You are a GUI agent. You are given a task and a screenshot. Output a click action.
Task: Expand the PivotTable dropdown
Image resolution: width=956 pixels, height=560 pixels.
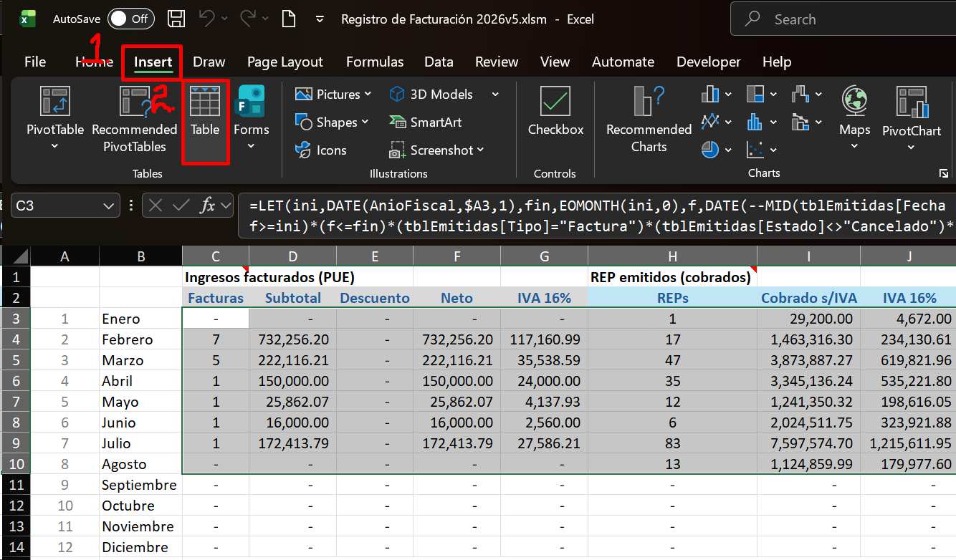coord(55,147)
